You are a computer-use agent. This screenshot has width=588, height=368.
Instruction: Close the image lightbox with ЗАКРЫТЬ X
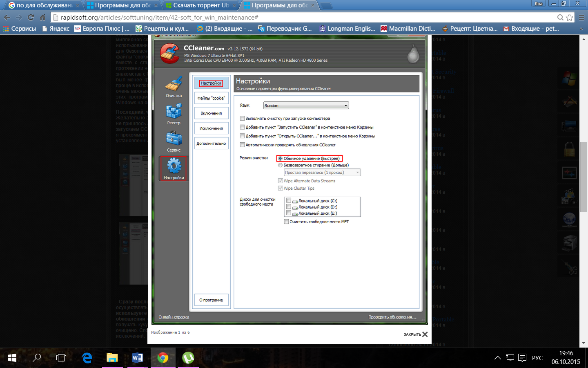(416, 334)
